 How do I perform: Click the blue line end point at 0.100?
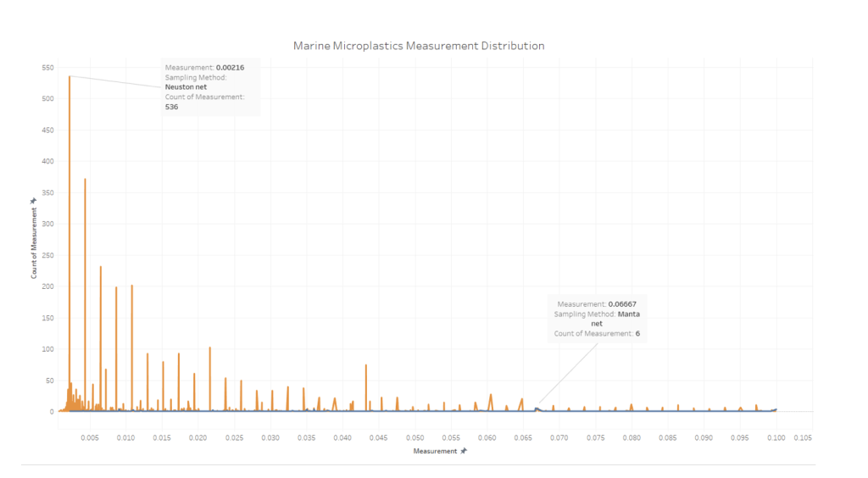click(776, 409)
